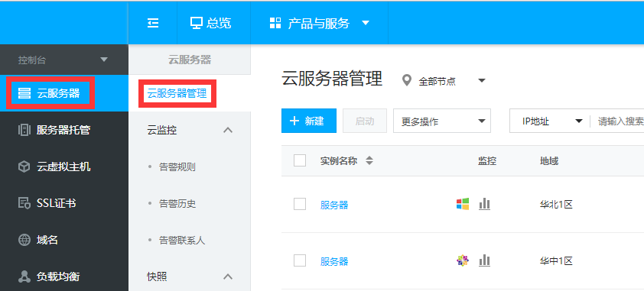Viewport: 644px width, 291px height.
Task: Open the 产品与服务 menu
Action: pyautogui.click(x=319, y=24)
